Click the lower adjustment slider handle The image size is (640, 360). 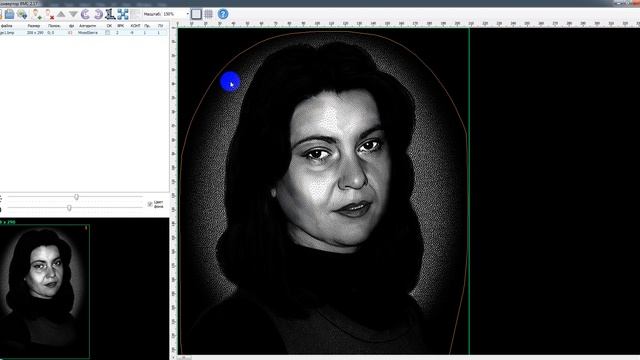69,208
